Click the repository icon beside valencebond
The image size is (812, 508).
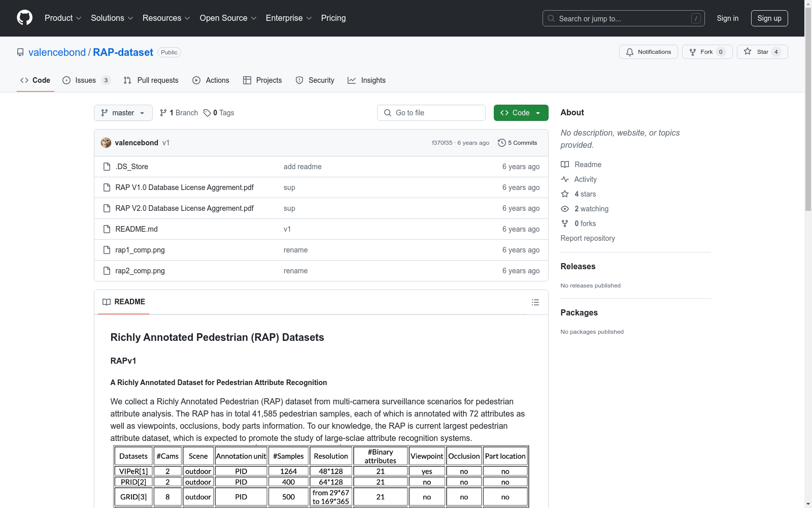tap(20, 52)
